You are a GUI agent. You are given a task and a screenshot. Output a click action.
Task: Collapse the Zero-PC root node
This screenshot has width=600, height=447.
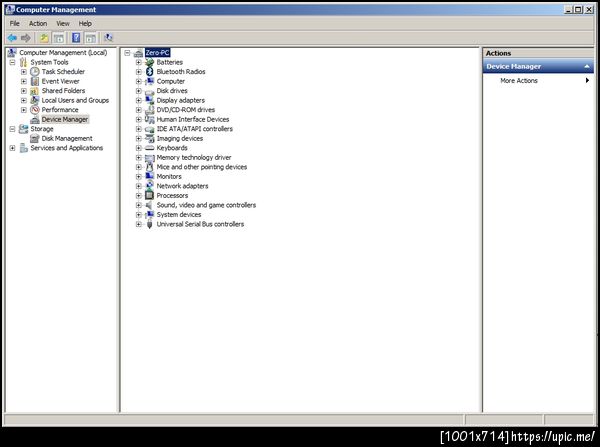pyautogui.click(x=127, y=53)
